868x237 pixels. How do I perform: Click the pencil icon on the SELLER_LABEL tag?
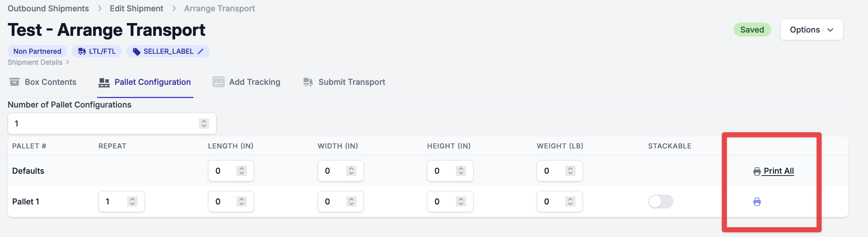coord(200,52)
